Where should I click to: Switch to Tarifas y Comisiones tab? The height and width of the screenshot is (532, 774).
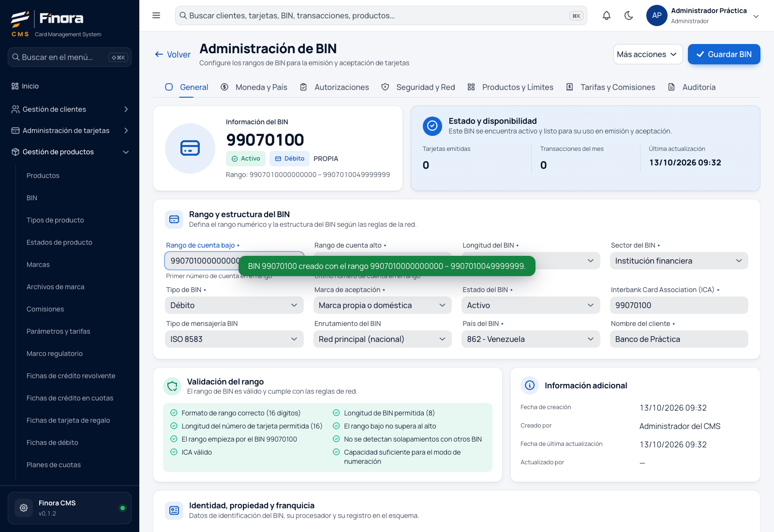610,87
